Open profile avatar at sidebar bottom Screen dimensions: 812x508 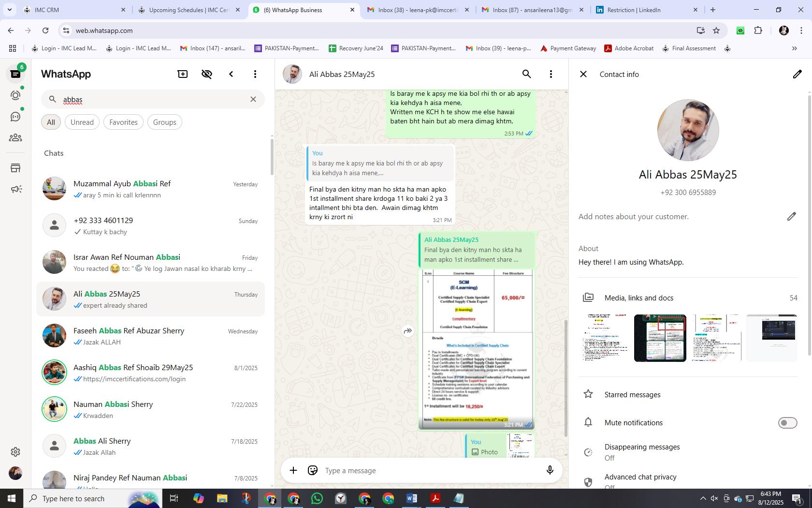click(x=15, y=473)
